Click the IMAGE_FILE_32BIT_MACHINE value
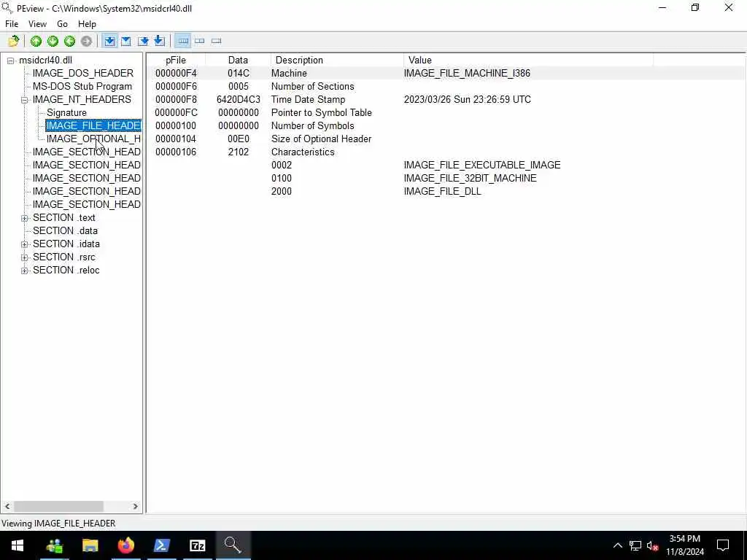 pos(471,178)
